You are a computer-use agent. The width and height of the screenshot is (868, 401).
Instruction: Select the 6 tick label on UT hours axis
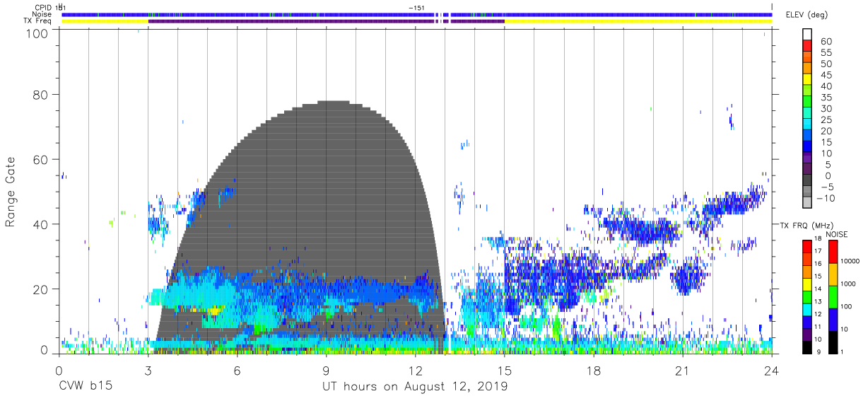tap(237, 371)
